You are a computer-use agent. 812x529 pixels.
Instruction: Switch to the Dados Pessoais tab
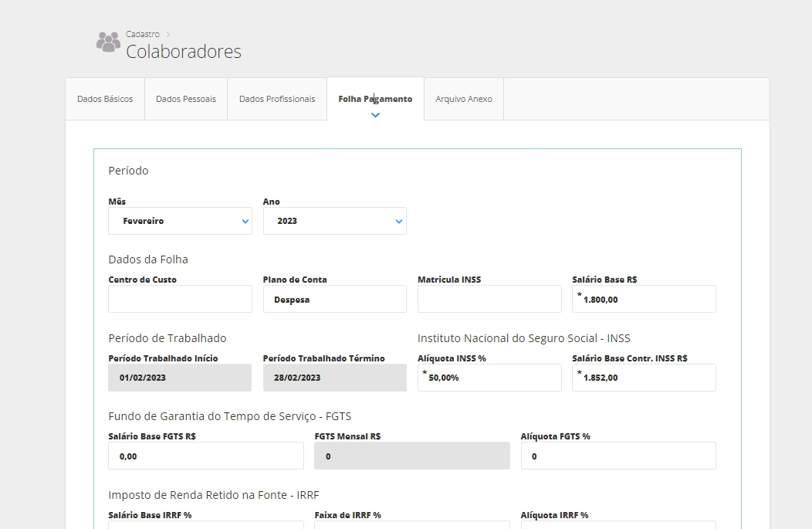point(186,99)
